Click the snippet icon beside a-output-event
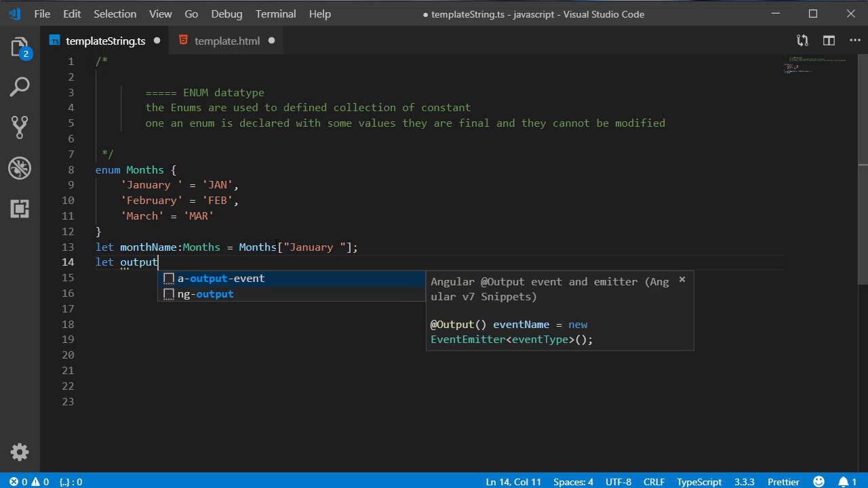 click(169, 279)
